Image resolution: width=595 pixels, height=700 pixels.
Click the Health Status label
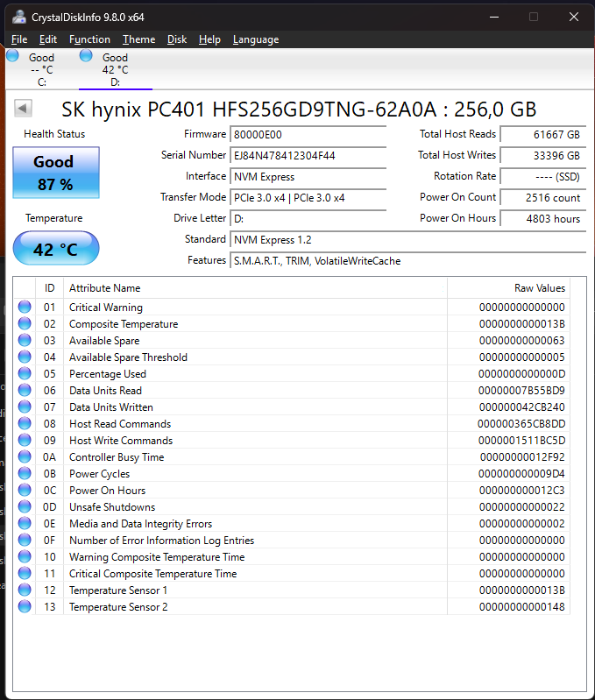[54, 134]
